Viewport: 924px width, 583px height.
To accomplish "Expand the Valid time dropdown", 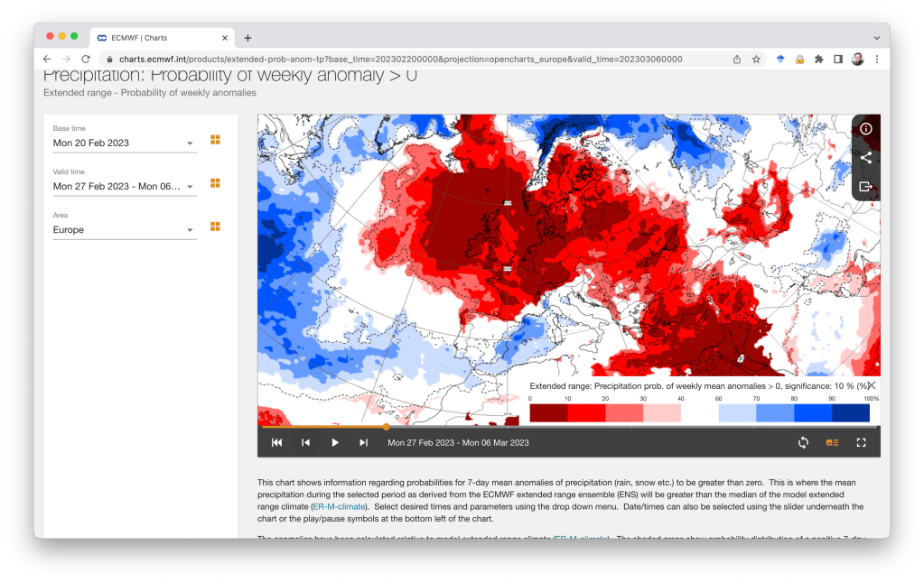I will pos(190,187).
